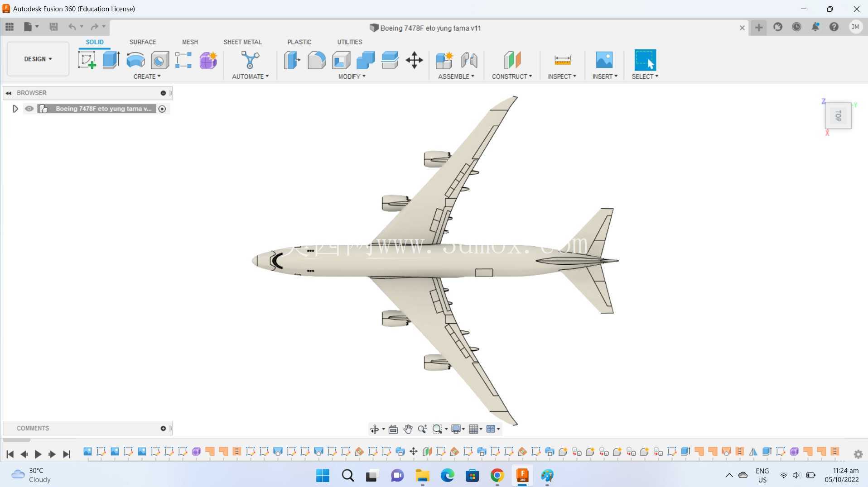
Task: Select the Fillet tool
Action: (317, 60)
